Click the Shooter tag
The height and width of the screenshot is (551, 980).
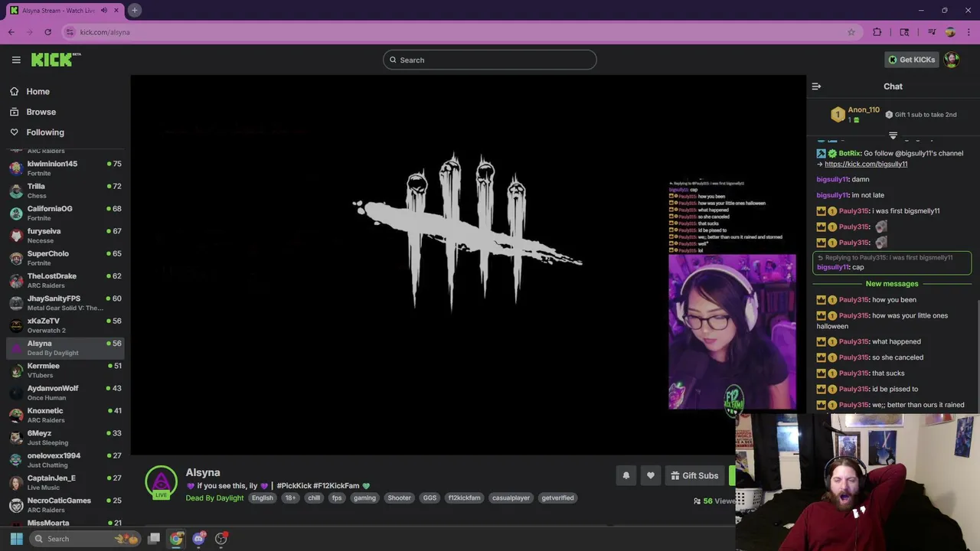[400, 498]
